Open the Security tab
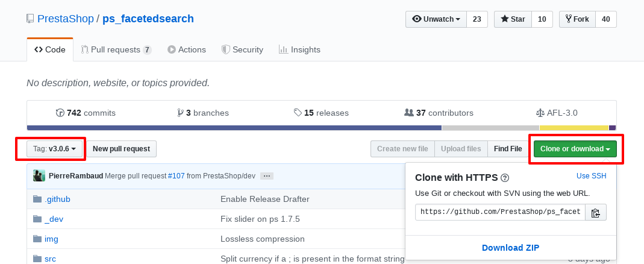 pos(242,50)
